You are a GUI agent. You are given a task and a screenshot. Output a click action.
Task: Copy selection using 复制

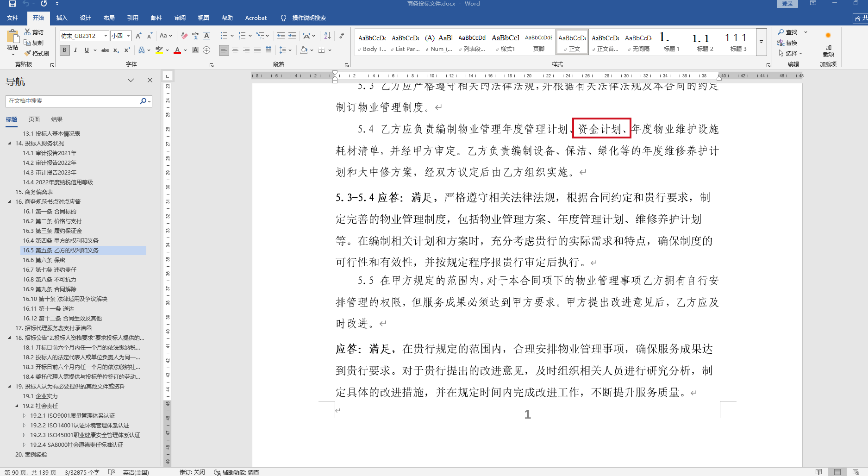tap(34, 43)
